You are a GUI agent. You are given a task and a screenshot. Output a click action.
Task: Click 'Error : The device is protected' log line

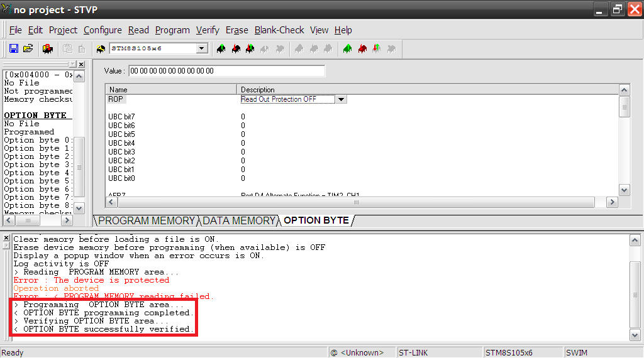[x=91, y=280]
